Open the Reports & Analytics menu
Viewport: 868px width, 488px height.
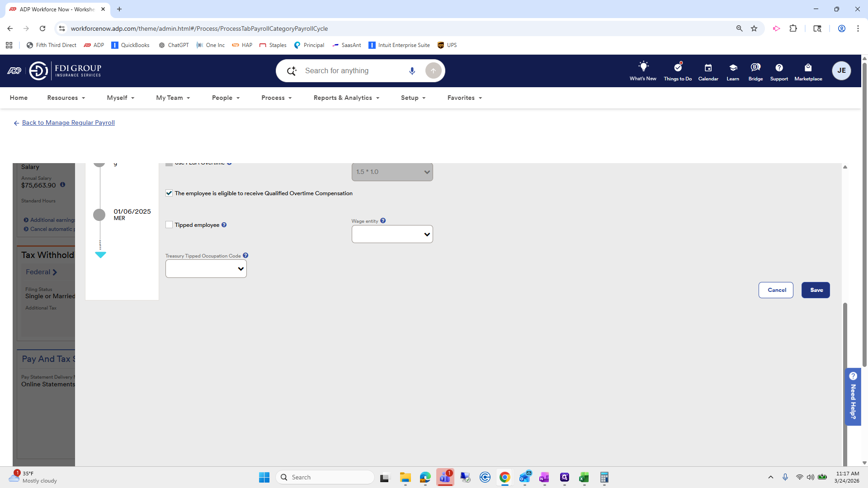[346, 98]
